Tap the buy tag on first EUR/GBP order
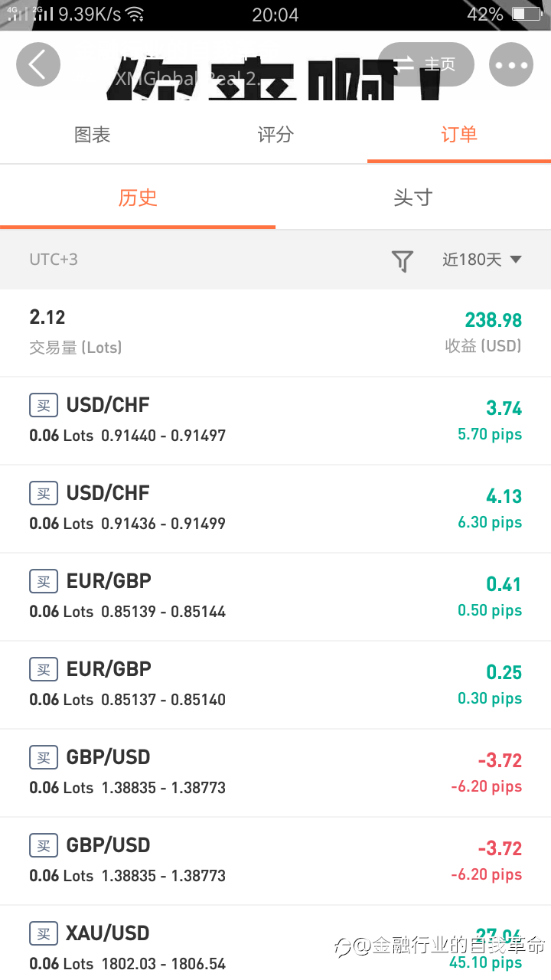Viewport: 551px width, 980px height. click(x=44, y=581)
